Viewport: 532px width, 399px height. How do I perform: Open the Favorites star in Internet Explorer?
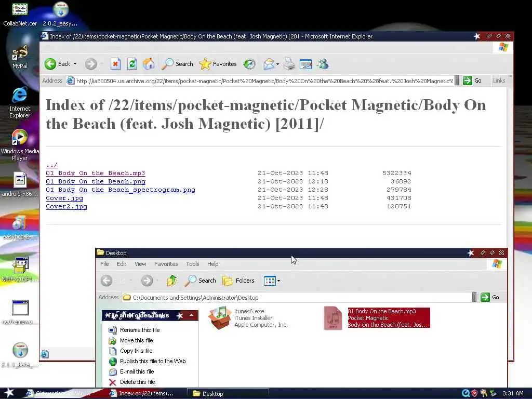tap(218, 64)
